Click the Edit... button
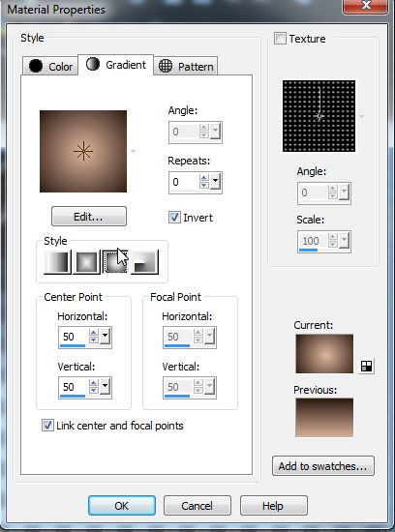The width and height of the screenshot is (395, 532). (89, 216)
